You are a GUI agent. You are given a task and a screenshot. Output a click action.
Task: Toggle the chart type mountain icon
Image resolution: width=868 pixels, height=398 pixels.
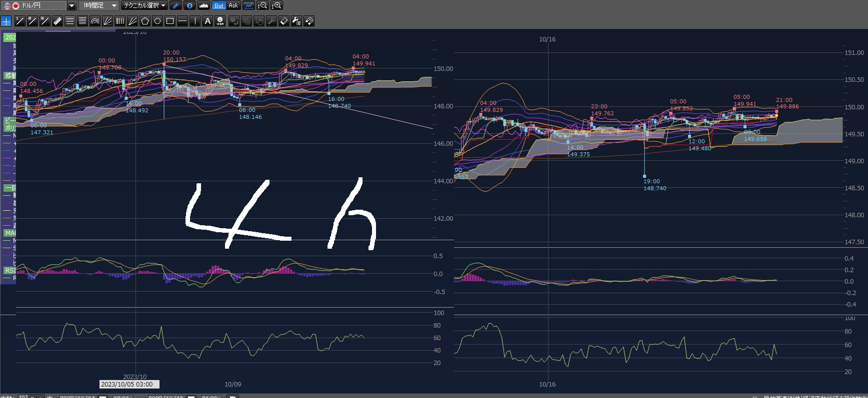click(203, 5)
